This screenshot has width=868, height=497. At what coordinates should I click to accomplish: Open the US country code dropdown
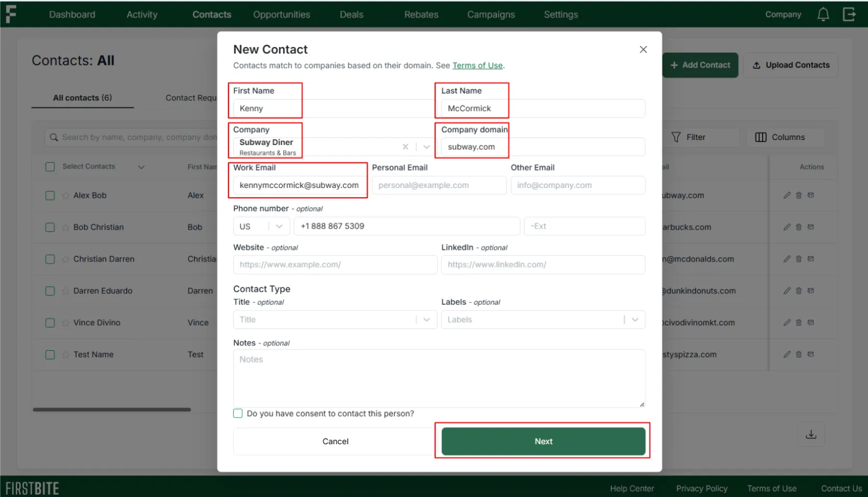(x=261, y=226)
